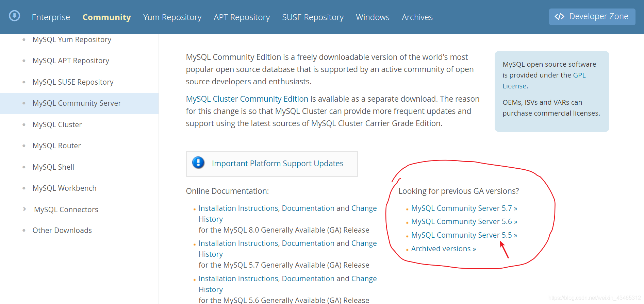Screen dimensions: 644x304
Task: Open Other Downloads in sidebar
Action: pos(62,231)
